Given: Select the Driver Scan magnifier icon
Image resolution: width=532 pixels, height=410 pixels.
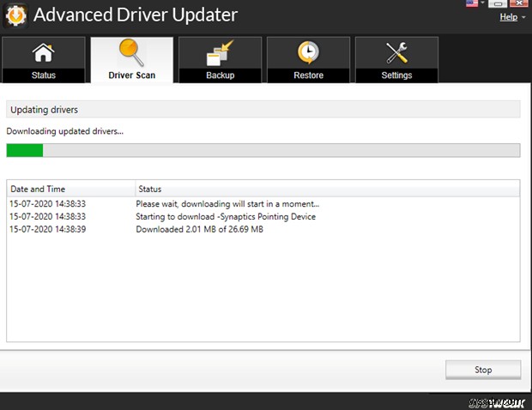Looking at the screenshot, I should (131, 52).
